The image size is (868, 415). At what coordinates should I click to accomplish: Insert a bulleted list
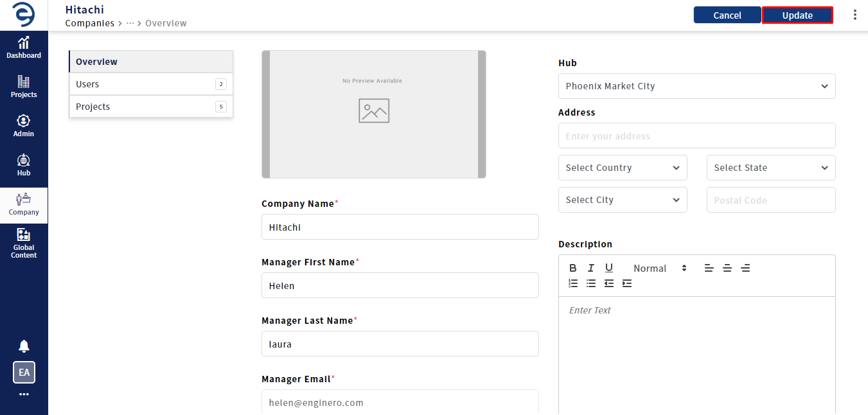pos(591,283)
